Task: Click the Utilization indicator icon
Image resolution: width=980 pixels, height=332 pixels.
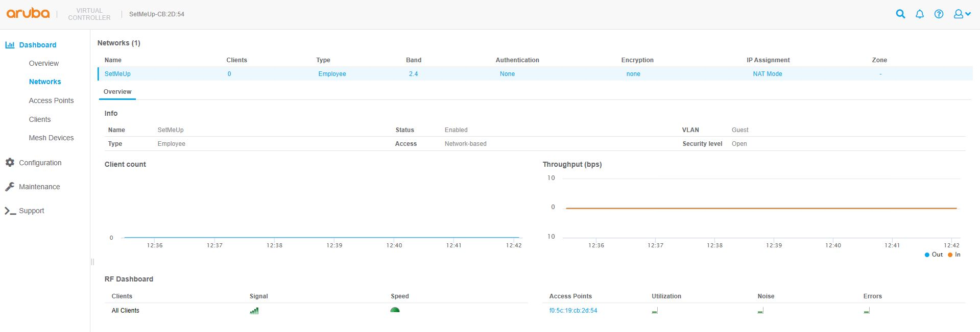Action: pos(655,311)
